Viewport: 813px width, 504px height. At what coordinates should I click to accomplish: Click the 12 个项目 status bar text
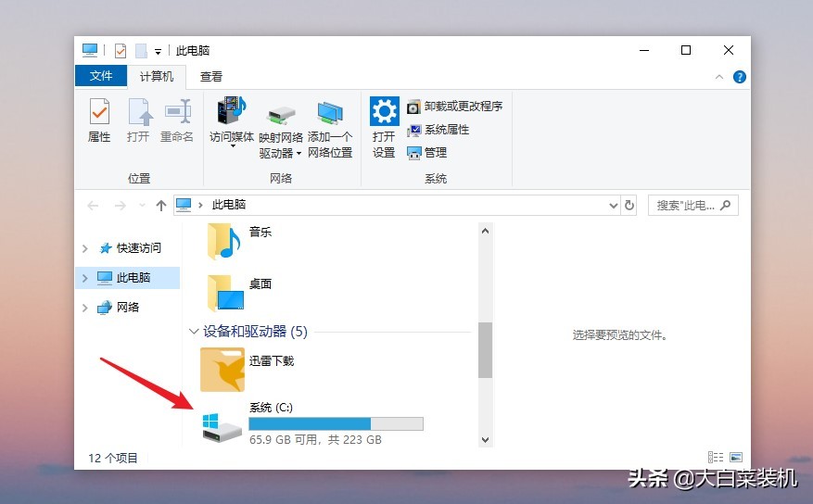[113, 458]
